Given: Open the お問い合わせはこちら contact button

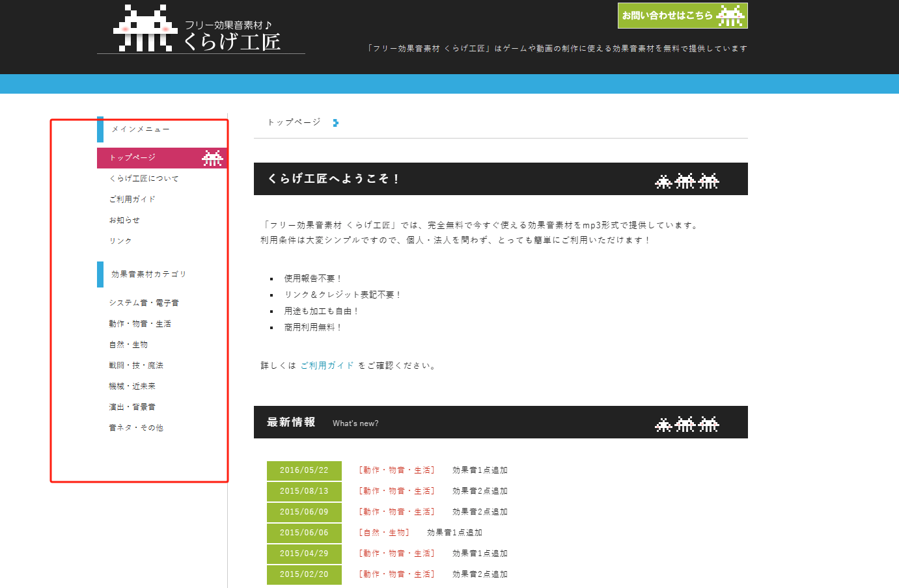Looking at the screenshot, I should [x=682, y=16].
